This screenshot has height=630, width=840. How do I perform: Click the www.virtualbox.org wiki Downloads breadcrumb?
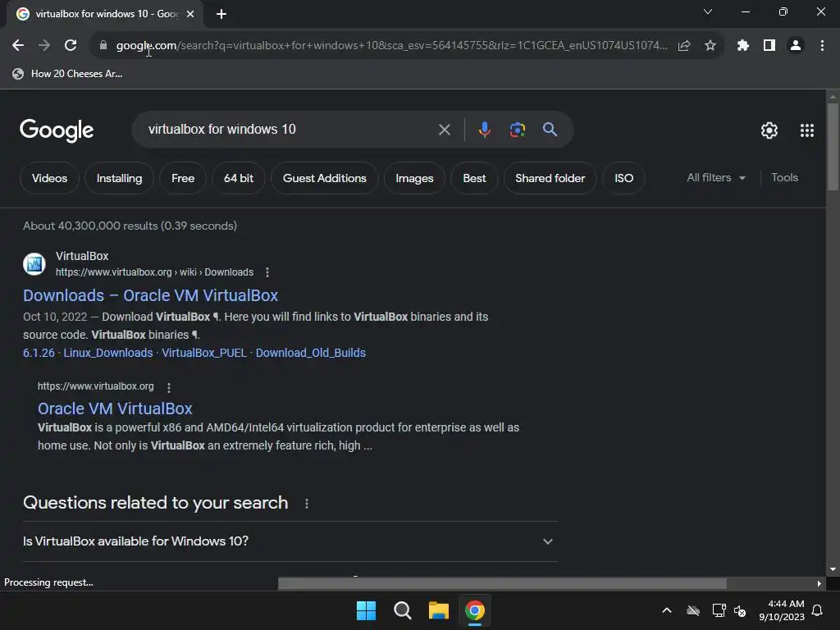click(x=155, y=272)
